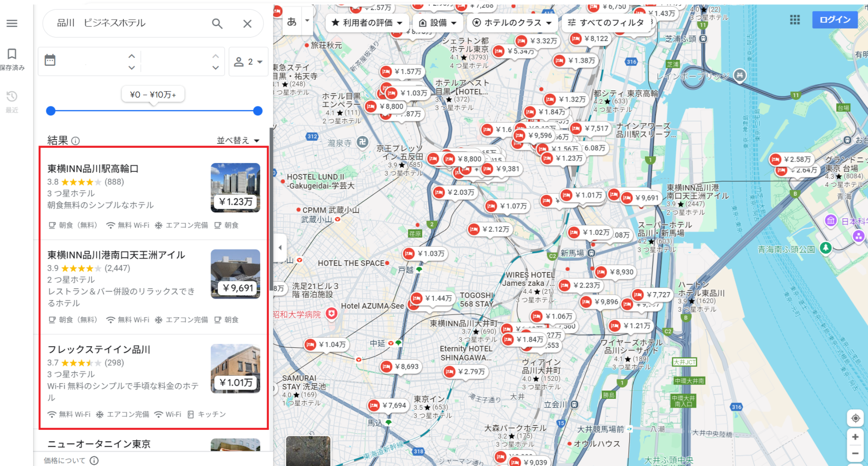868x466 pixels.
Task: Click the results info icon
Action: [75, 141]
